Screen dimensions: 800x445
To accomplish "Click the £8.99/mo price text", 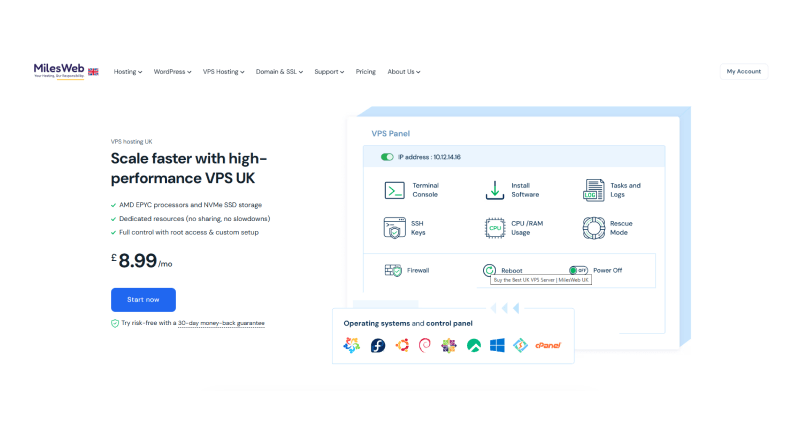I will (x=142, y=261).
